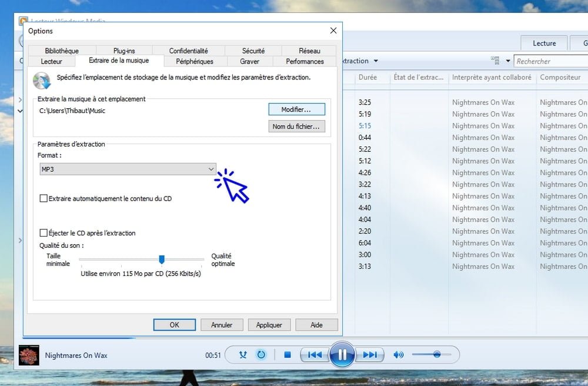Image resolution: width=588 pixels, height=386 pixels.
Task: Click the Nightmares On Wax album thumbnail
Action: pos(29,355)
